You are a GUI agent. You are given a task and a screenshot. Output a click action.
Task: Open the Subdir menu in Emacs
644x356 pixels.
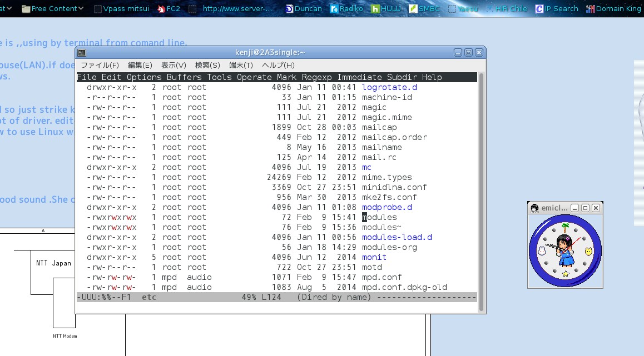coord(400,77)
